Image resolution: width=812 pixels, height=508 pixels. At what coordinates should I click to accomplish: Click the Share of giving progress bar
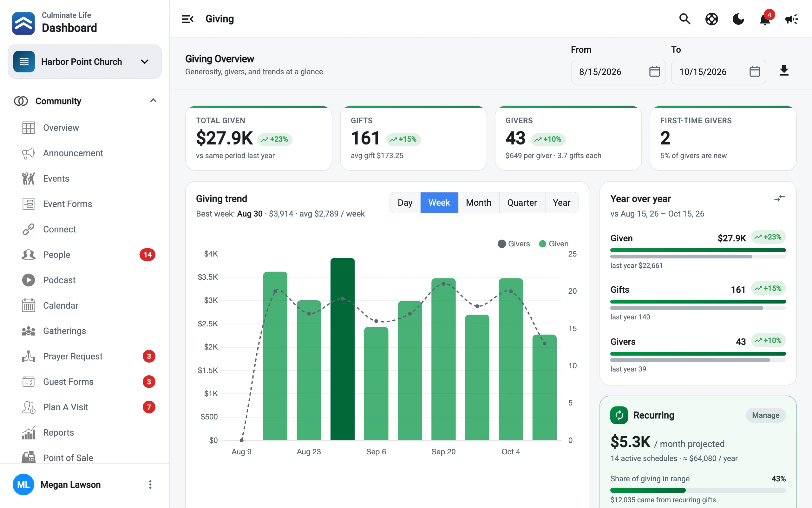(698, 490)
